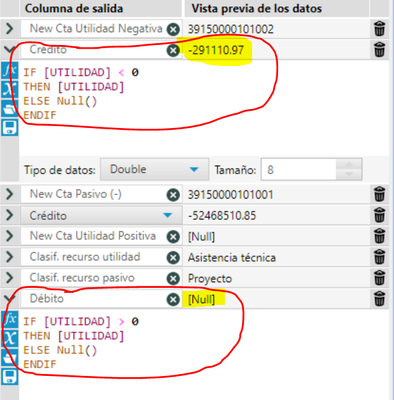Clear the New Cta Pasivo (-) column name
The width and height of the screenshot is (394, 400).
click(173, 195)
